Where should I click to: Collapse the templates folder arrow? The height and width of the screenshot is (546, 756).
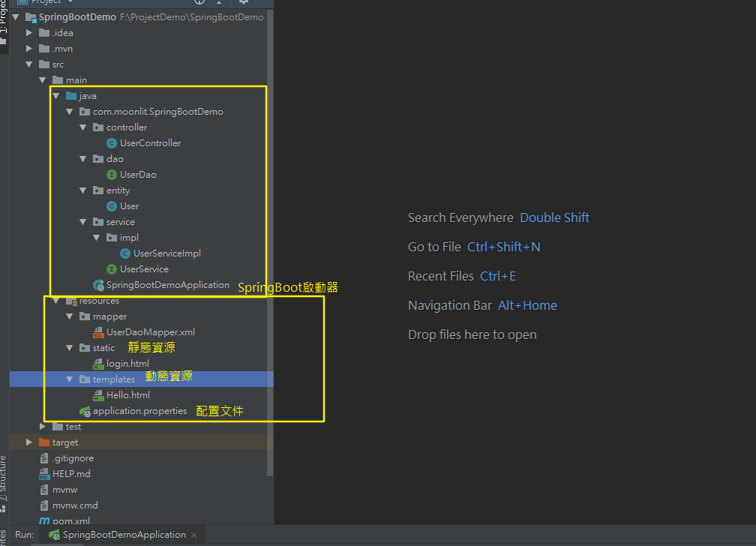point(70,379)
